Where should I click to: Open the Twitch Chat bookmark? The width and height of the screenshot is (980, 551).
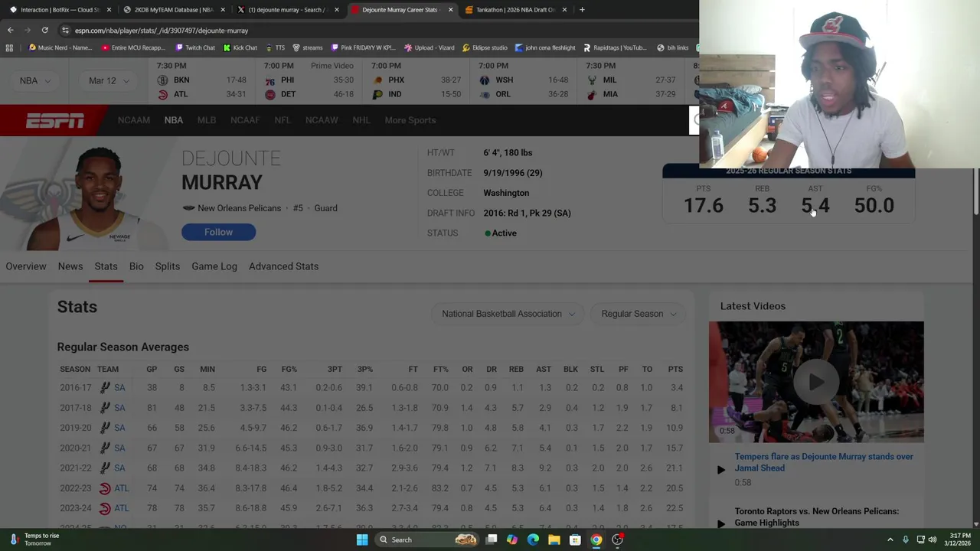point(195,47)
